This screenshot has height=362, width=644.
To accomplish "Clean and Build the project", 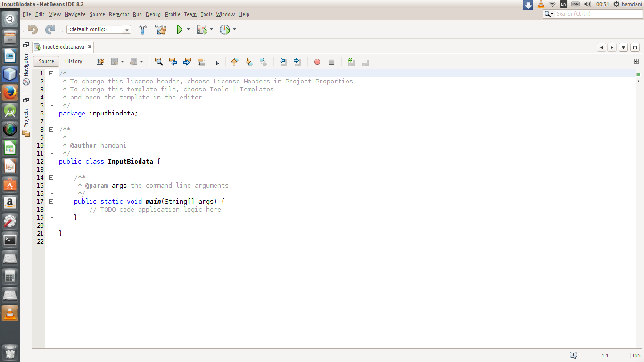I will tap(160, 29).
